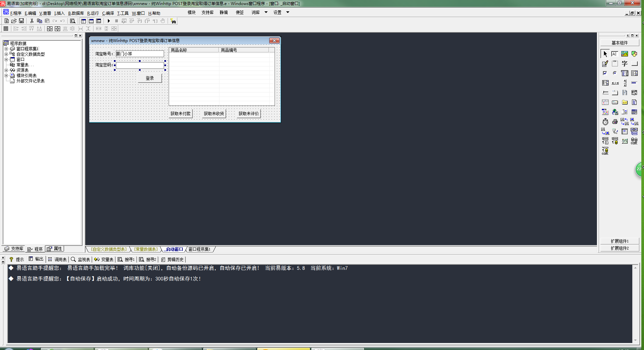Screen dimensions: 644x350
Task: Select the radio button component icon
Action: (615, 73)
